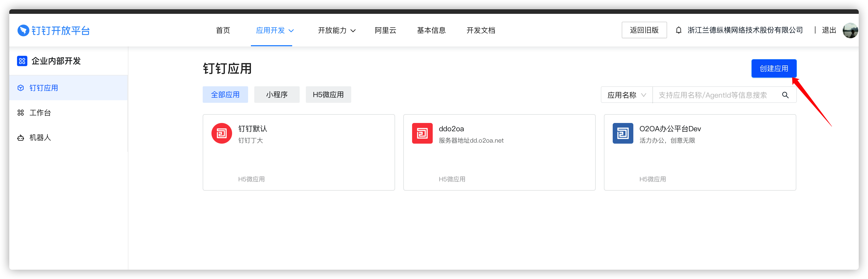
Task: Select 机器人 label in the sidebar
Action: tap(40, 138)
